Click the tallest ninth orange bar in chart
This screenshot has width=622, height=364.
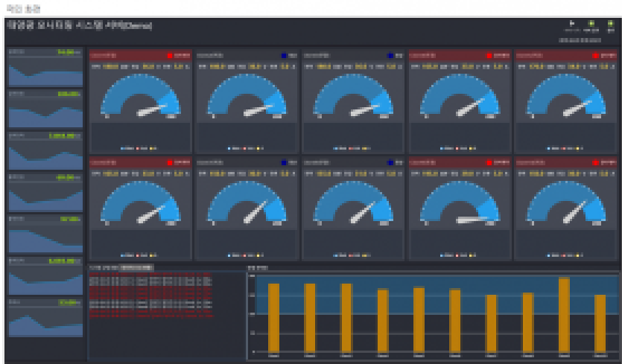click(564, 315)
